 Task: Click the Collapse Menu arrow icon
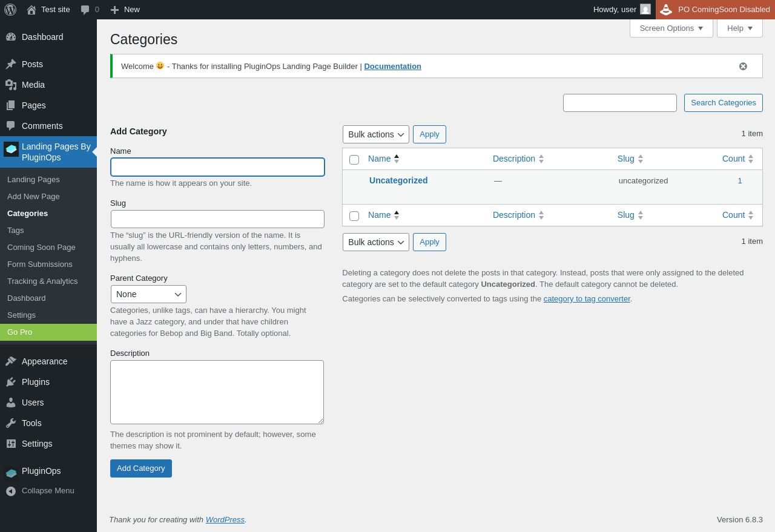tap(11, 491)
